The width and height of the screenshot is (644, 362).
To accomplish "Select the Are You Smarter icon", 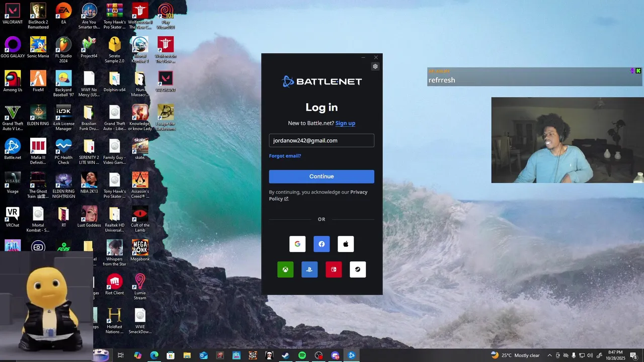I will click(89, 16).
